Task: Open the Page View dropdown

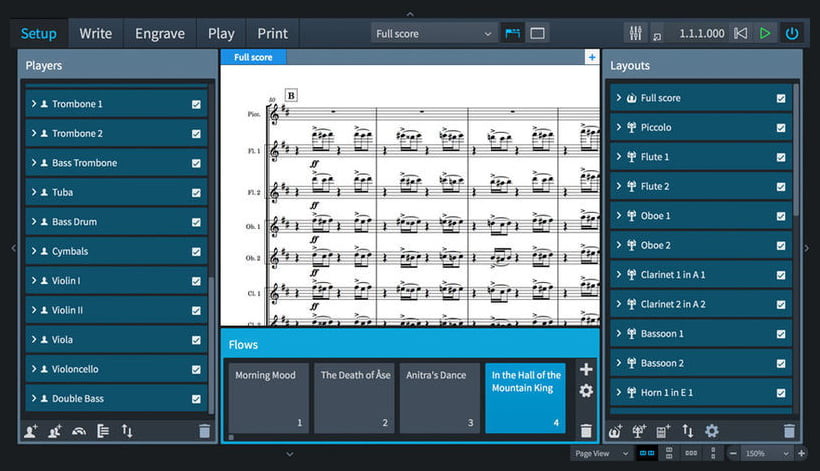Action: 601,453
